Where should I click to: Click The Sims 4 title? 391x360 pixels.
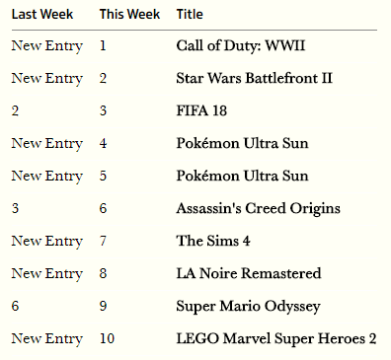click(213, 241)
